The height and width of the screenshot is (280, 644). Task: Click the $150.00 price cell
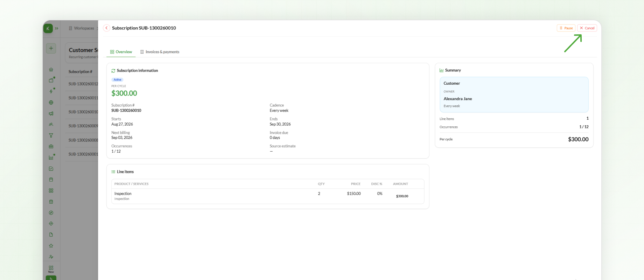pos(354,194)
